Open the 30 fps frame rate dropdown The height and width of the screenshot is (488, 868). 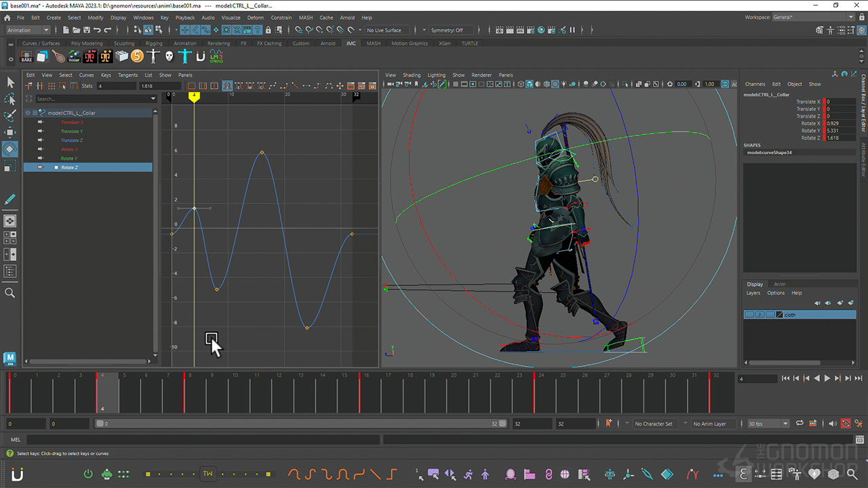pyautogui.click(x=768, y=424)
